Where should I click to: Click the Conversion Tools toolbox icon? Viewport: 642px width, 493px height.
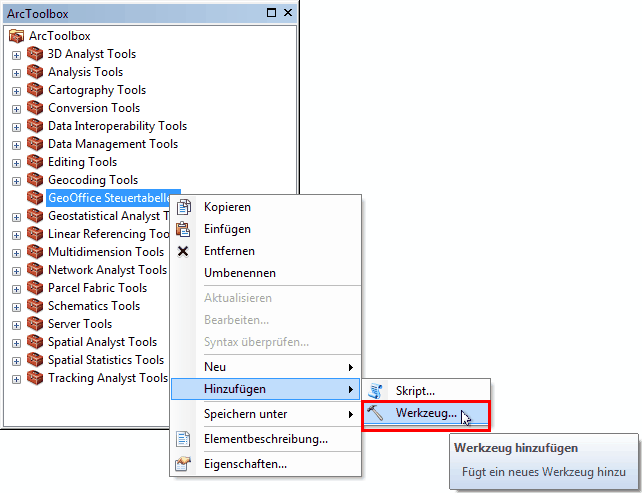[x=36, y=108]
